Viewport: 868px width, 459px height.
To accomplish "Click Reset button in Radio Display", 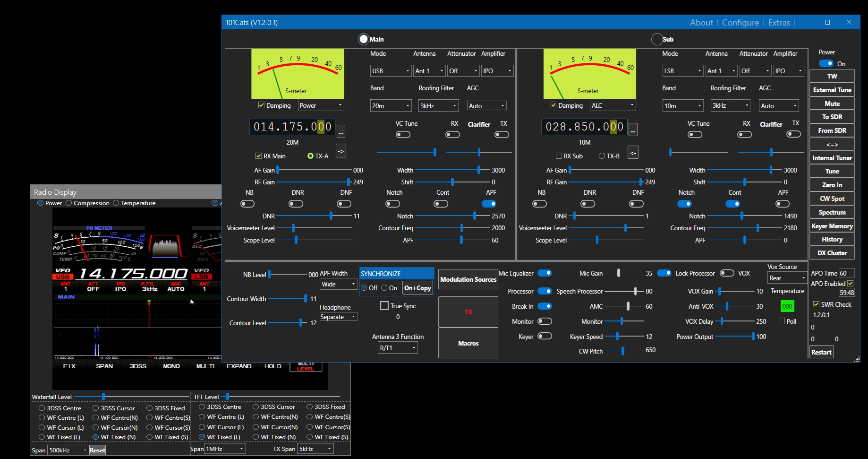I will coord(97,450).
